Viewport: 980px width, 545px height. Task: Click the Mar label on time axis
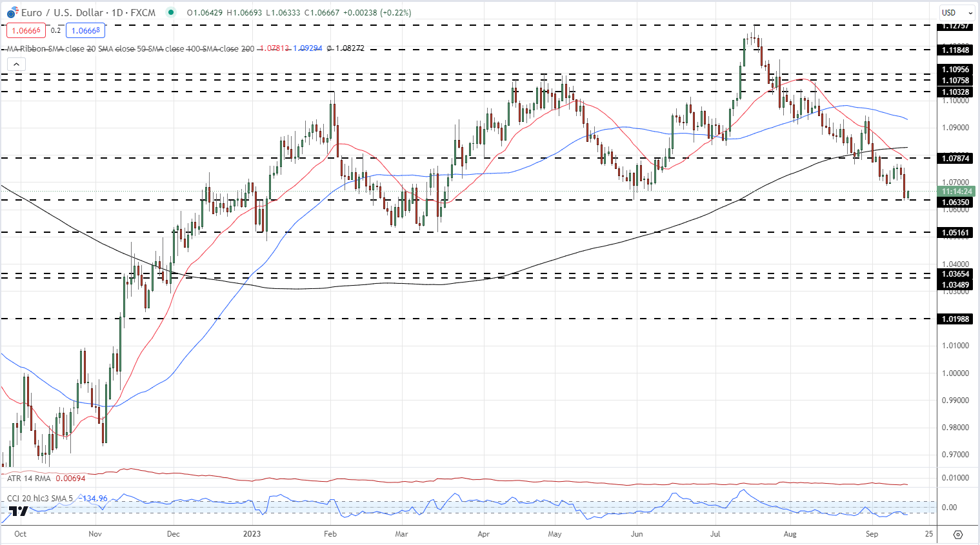401,534
